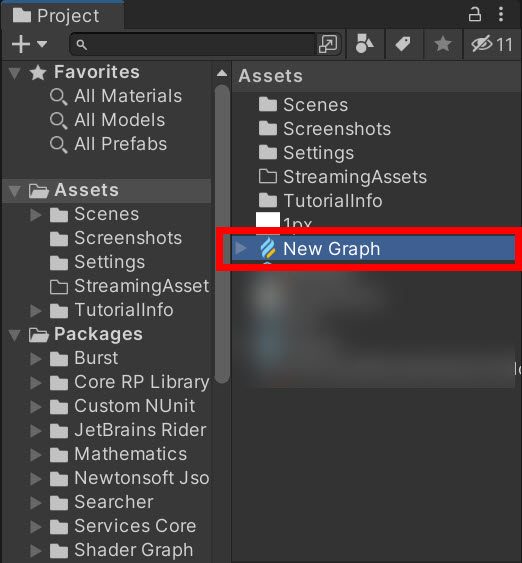This screenshot has height=563, width=522.
Task: Open the Project tab
Action: coord(62,16)
